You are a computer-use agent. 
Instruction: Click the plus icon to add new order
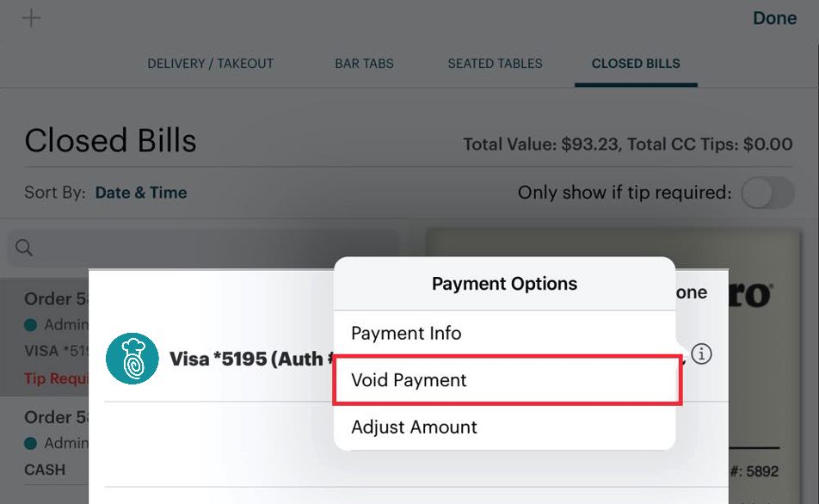pos(31,17)
